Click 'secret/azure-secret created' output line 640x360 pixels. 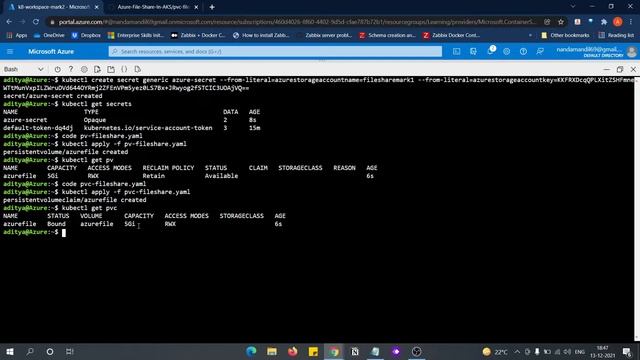pos(53,96)
